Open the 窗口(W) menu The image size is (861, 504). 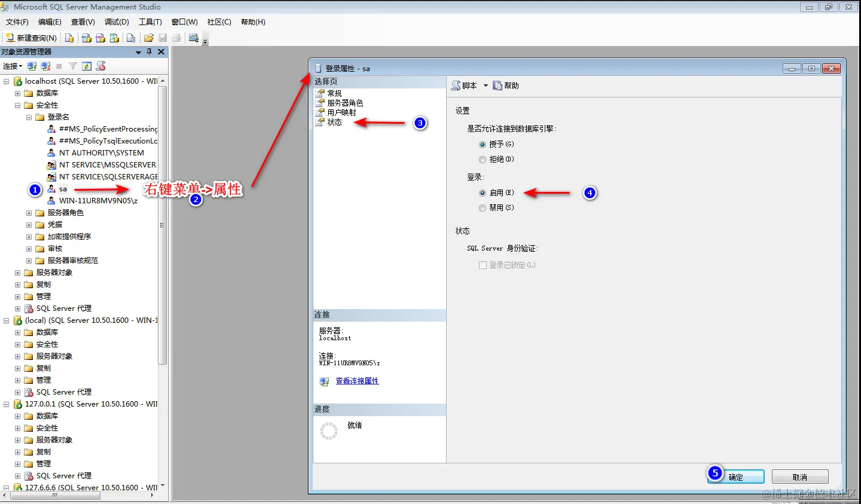[x=184, y=22]
